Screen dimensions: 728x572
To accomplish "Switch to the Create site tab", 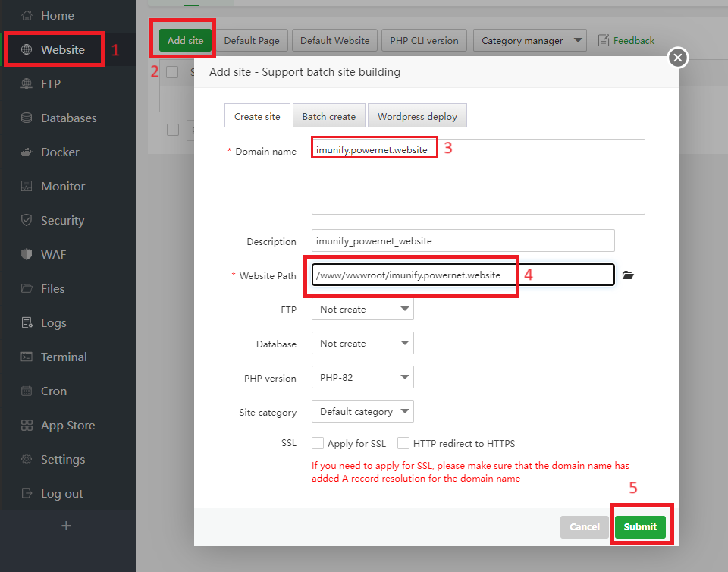I will pos(257,116).
